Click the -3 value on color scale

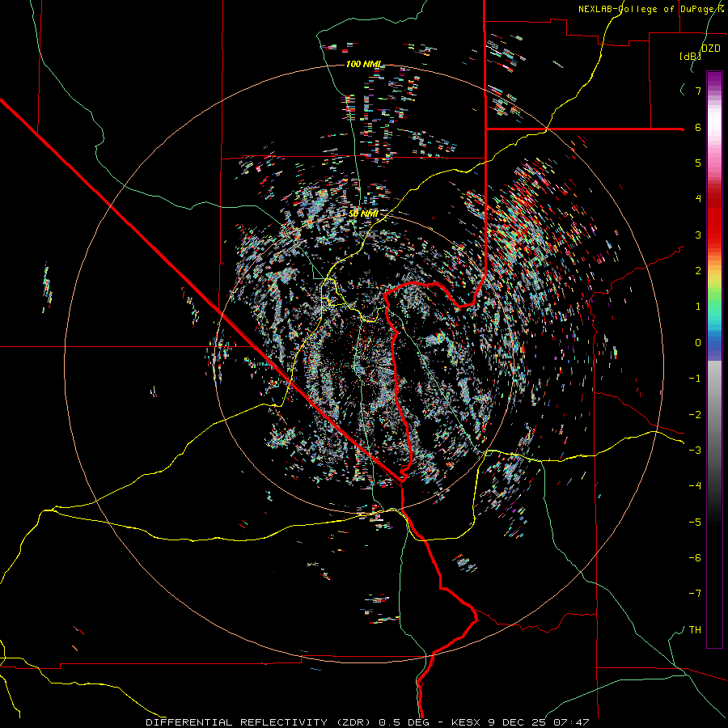(x=695, y=451)
